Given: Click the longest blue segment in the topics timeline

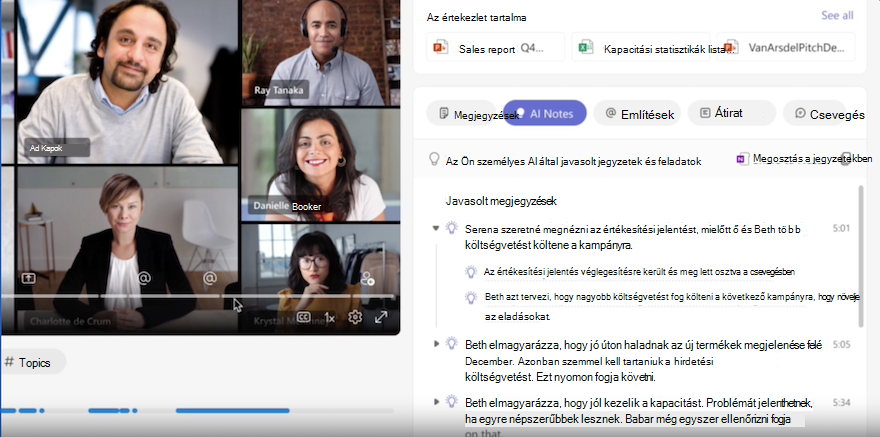Looking at the screenshot, I should click(x=232, y=411).
